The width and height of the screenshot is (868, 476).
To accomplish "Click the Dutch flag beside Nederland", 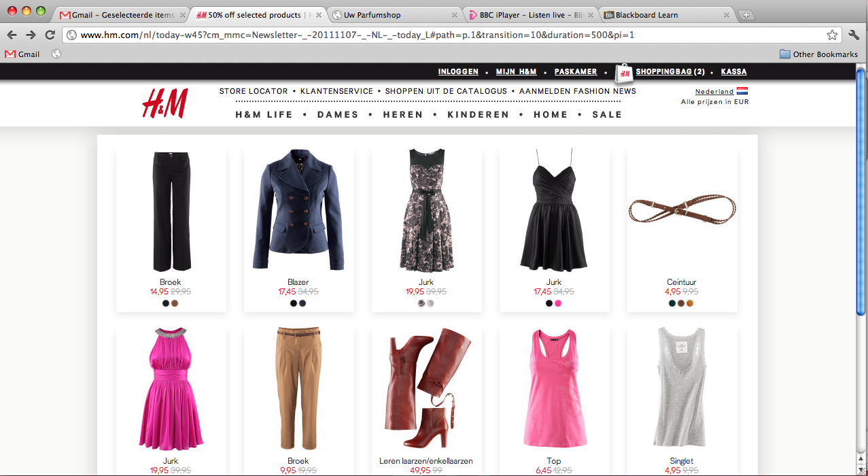I will coord(741,90).
